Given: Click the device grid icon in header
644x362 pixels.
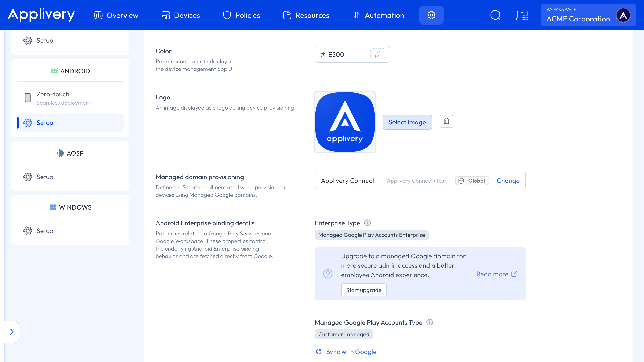Looking at the screenshot, I should (522, 15).
